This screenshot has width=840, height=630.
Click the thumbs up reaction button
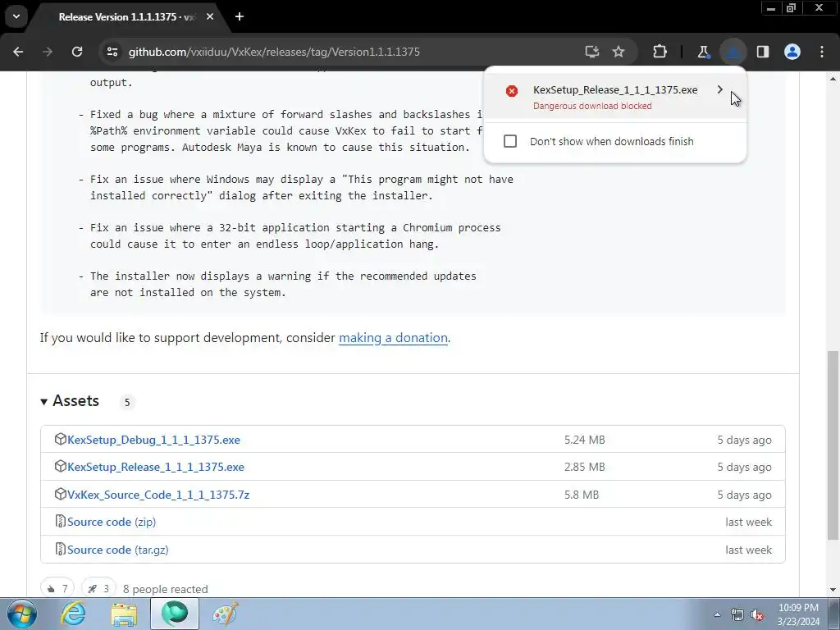tap(57, 589)
